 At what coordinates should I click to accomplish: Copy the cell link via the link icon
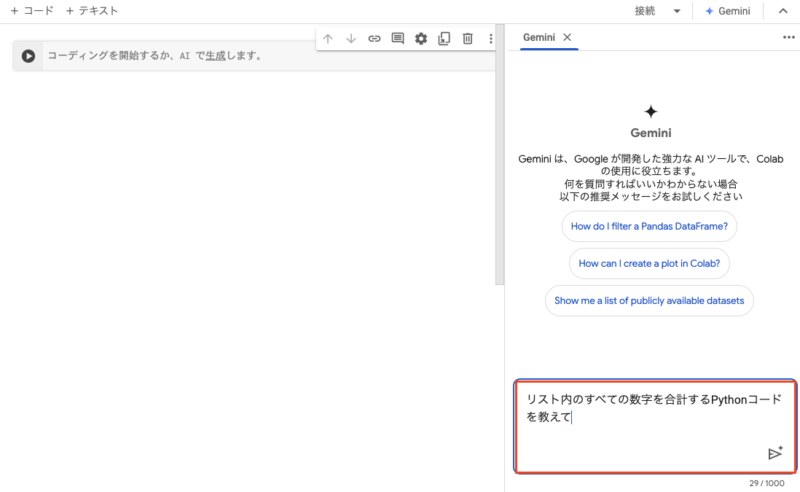[374, 38]
